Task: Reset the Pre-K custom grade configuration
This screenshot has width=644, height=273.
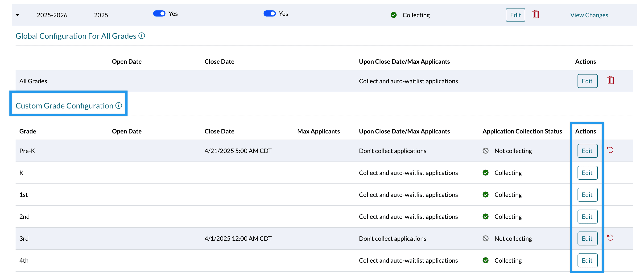Action: click(x=610, y=150)
